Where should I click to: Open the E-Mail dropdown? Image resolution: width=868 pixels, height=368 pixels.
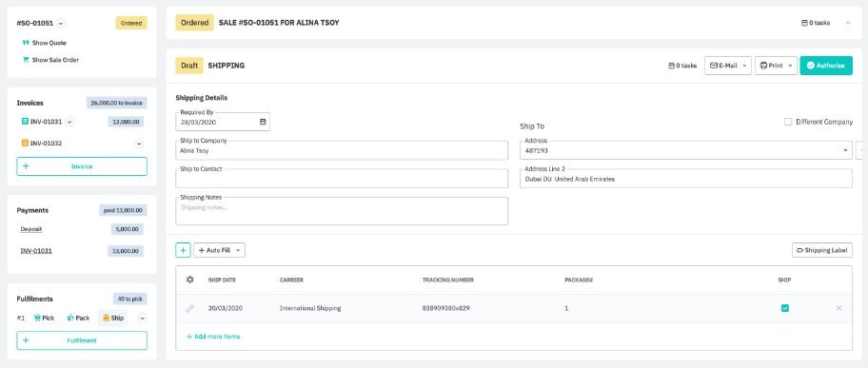coord(728,66)
